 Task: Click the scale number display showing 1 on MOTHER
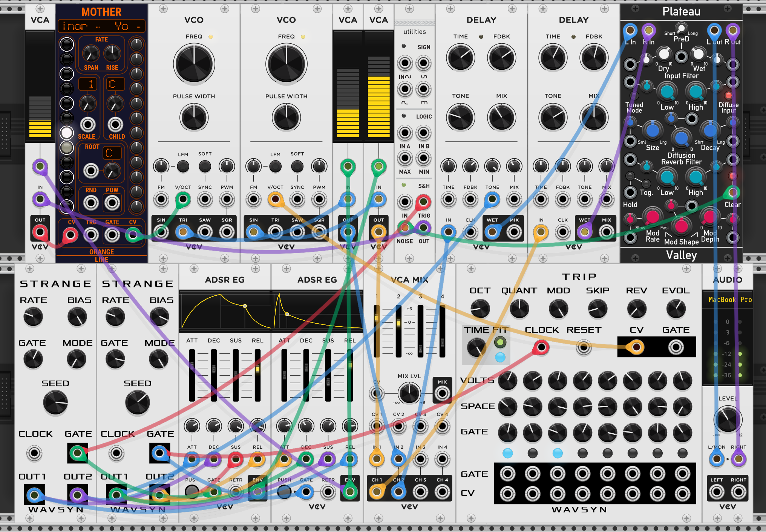pyautogui.click(x=88, y=84)
